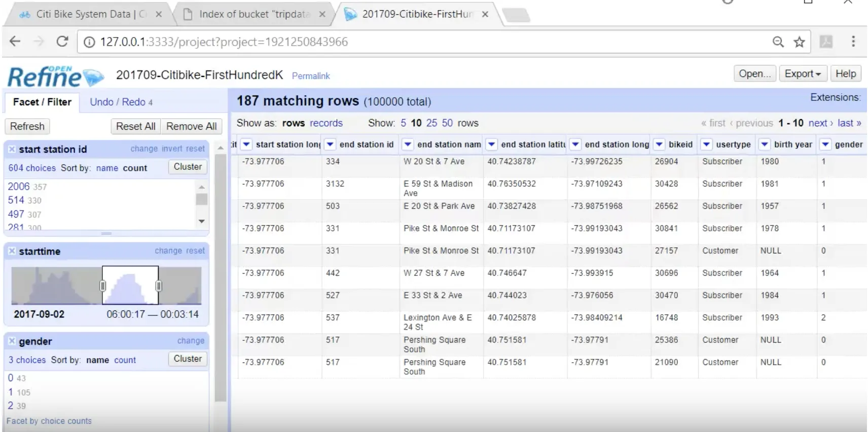Screen dimensions: 868x432
Task: Reload the page with refresh icon
Action: point(62,42)
